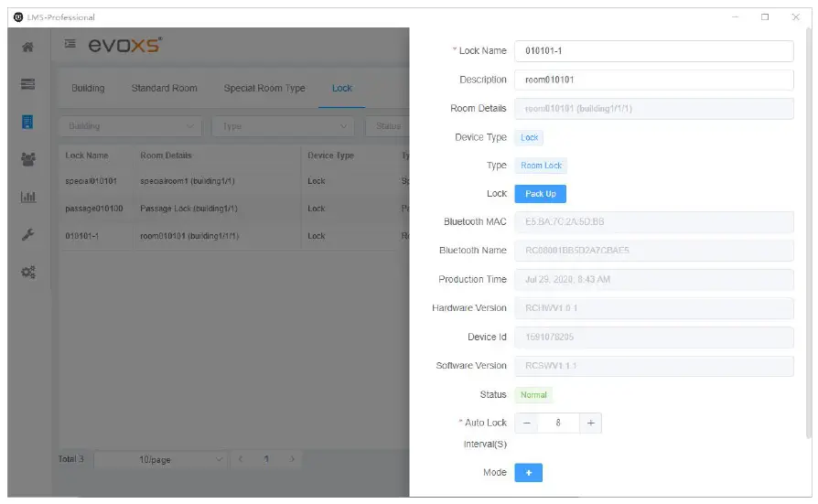Click the Lock Name input field

[653, 50]
